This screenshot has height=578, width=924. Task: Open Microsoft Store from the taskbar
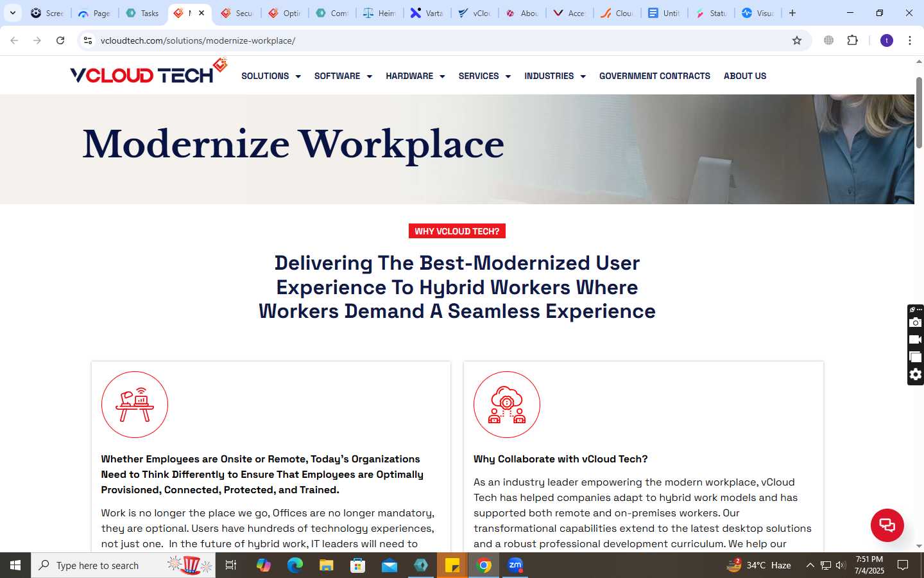click(x=358, y=565)
